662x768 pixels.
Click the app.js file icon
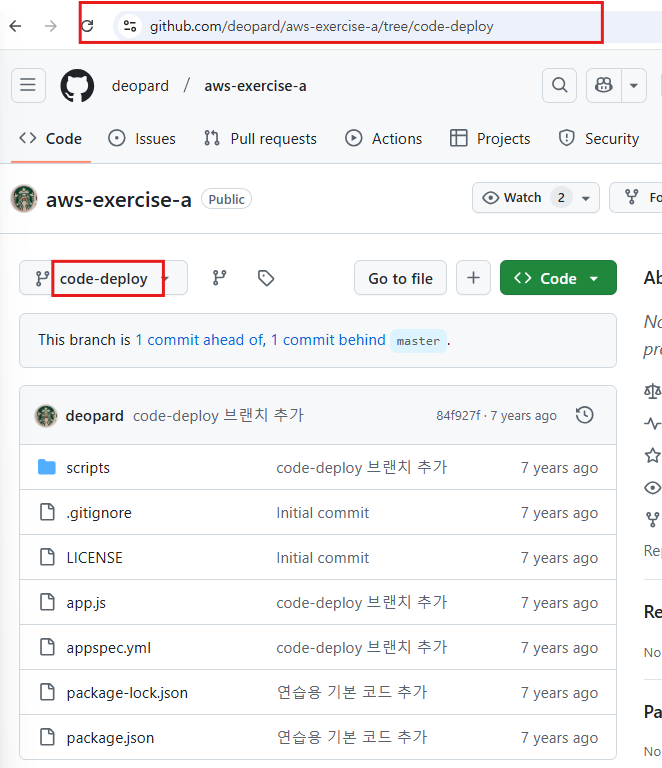[47, 602]
